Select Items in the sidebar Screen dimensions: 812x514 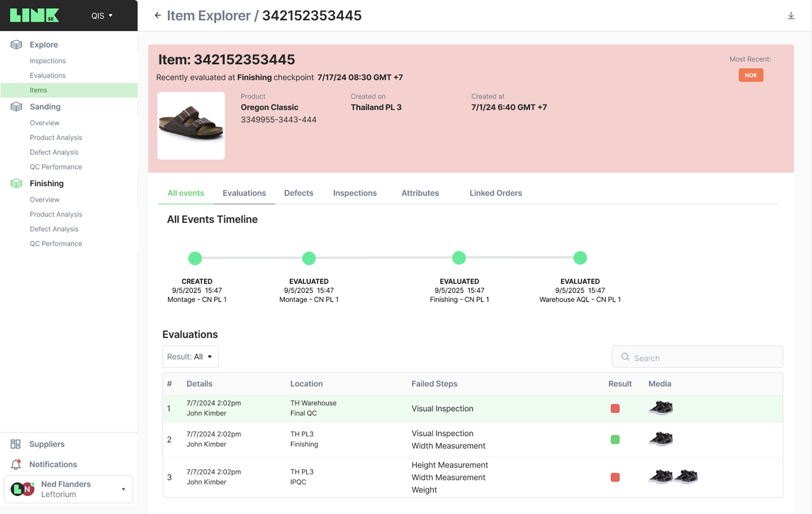click(69, 90)
